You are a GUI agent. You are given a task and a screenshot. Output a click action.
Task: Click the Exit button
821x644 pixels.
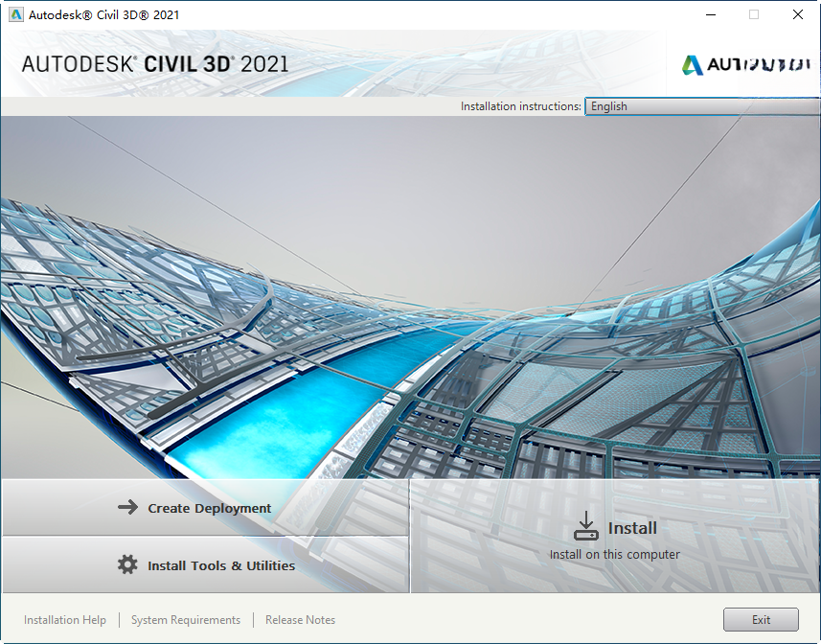[761, 620]
